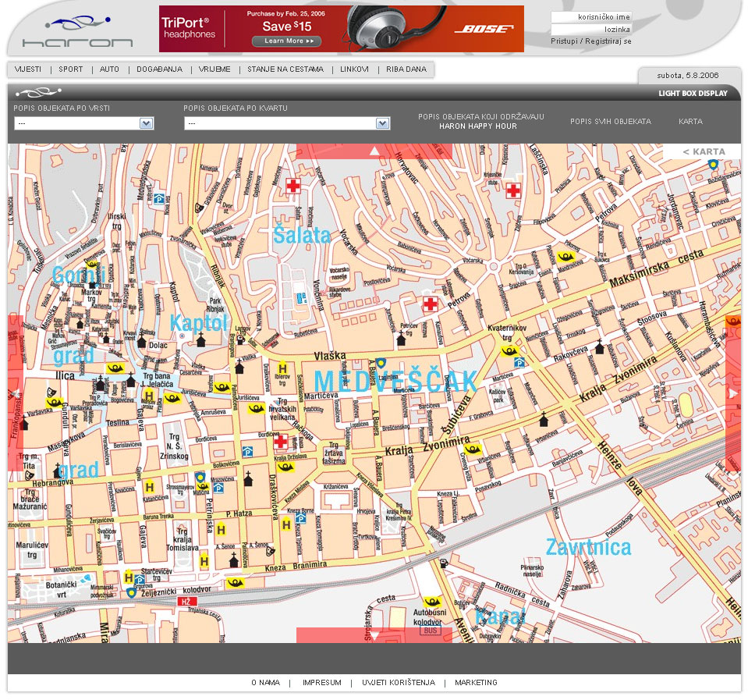Click the Bose TriPort headphones banner ad
Screen dimensions: 748x700
pyautogui.click(x=341, y=29)
